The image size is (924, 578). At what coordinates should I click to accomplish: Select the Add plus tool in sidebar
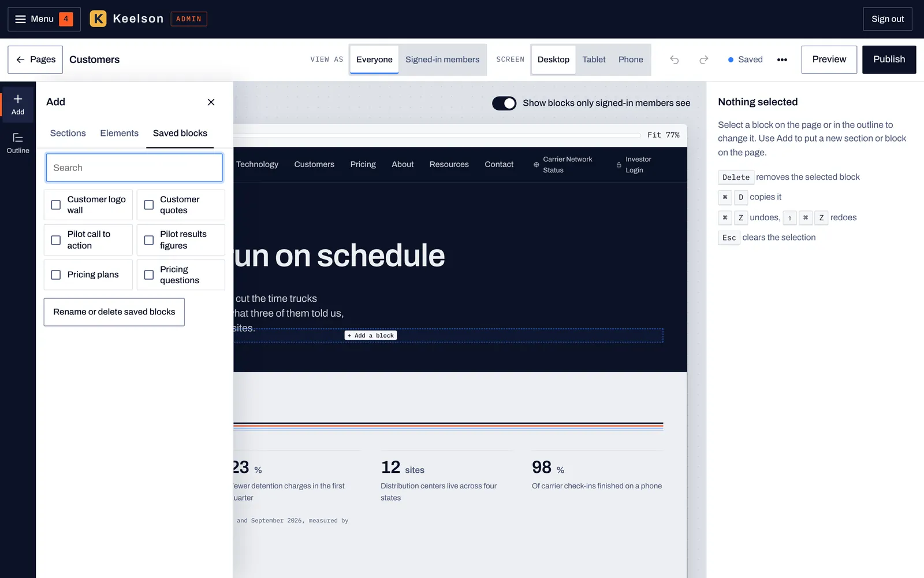pyautogui.click(x=18, y=105)
